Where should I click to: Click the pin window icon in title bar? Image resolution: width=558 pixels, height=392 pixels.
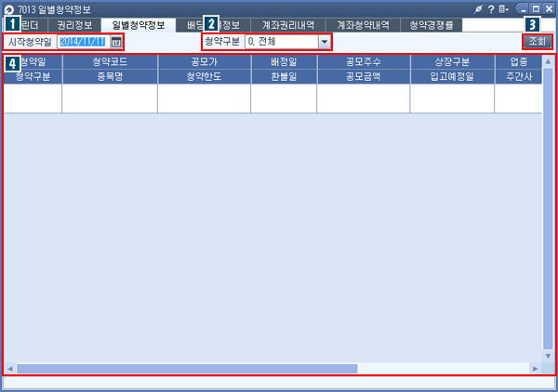tap(478, 9)
